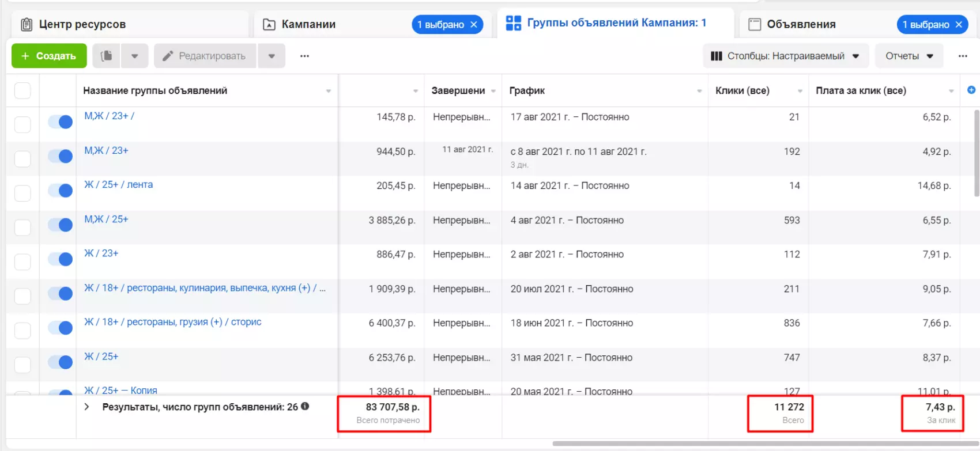Switch to the Центр ресурсов tab
This screenshot has width=980, height=451.
point(130,25)
